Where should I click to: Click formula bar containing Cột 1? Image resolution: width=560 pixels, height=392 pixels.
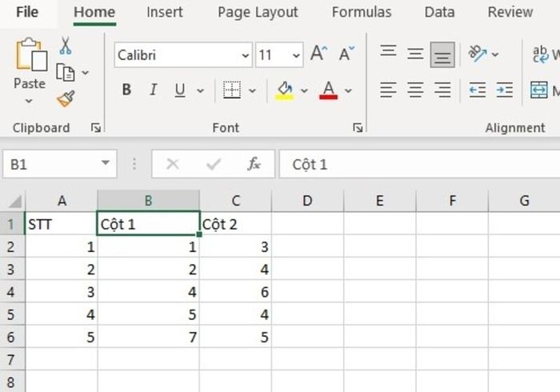(419, 164)
